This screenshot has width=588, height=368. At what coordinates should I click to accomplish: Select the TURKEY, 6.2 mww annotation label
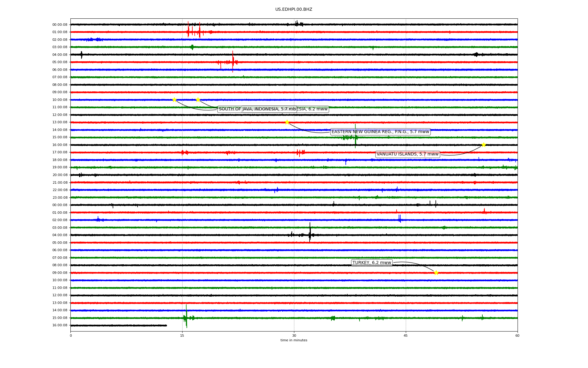(372, 263)
